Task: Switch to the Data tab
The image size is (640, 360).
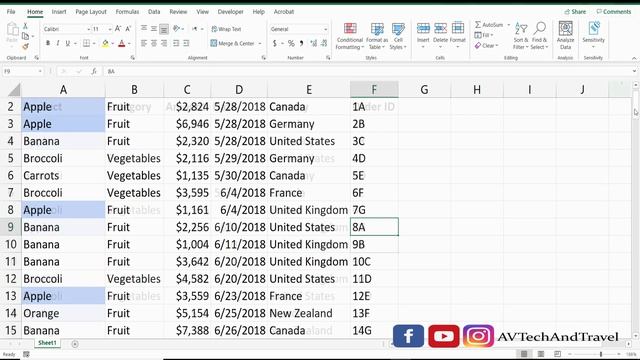Action: (x=154, y=12)
